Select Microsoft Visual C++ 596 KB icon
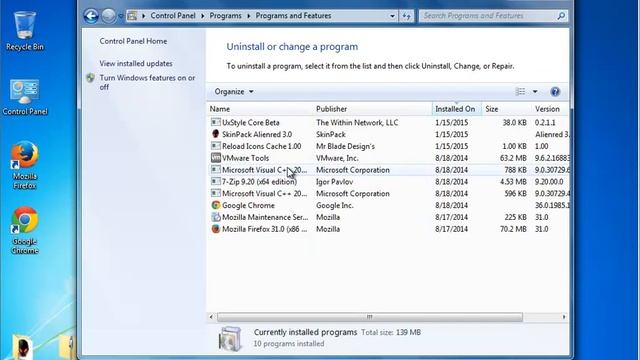Image resolution: width=640 pixels, height=360 pixels. point(216,193)
